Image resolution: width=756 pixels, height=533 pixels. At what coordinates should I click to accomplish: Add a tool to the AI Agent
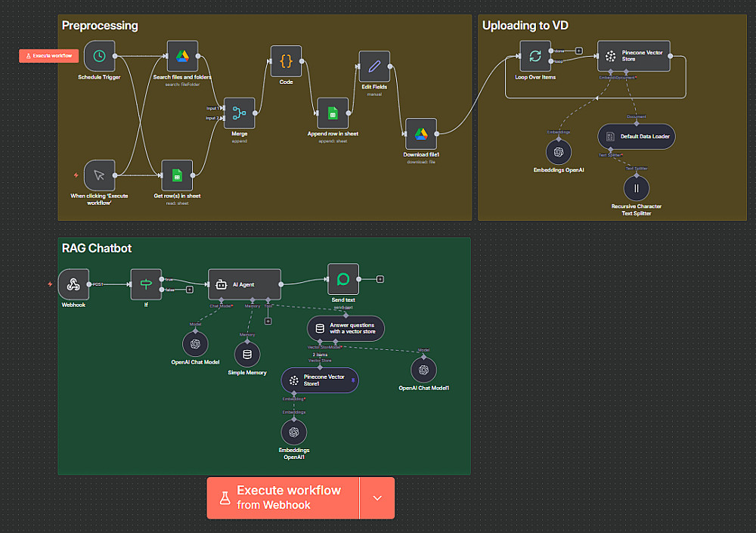point(268,321)
